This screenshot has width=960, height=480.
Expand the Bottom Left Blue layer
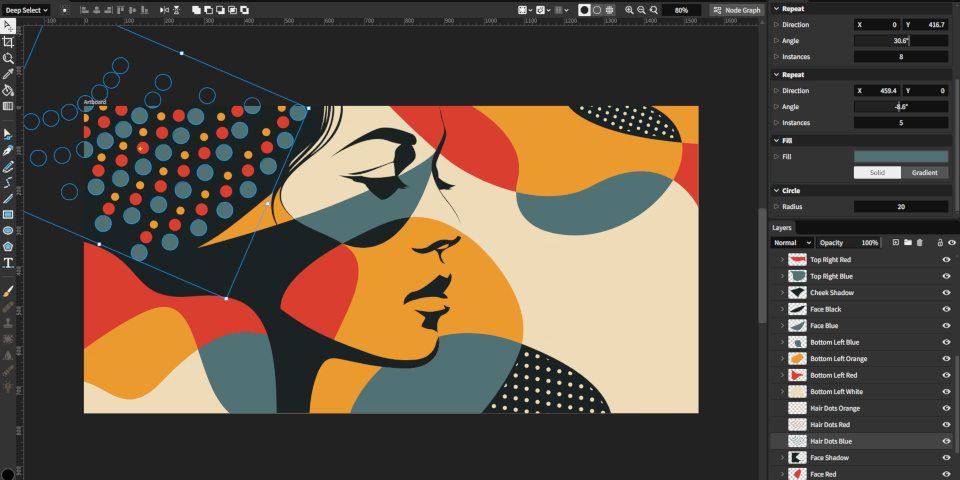coord(782,342)
